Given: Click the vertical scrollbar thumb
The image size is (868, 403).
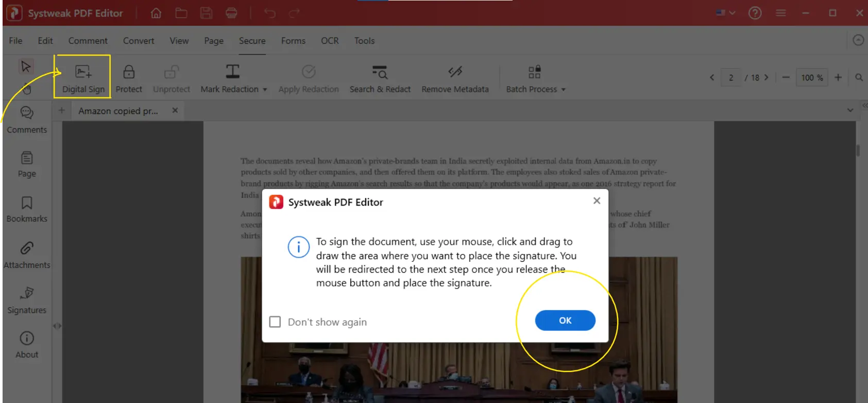Looking at the screenshot, I should click(858, 150).
